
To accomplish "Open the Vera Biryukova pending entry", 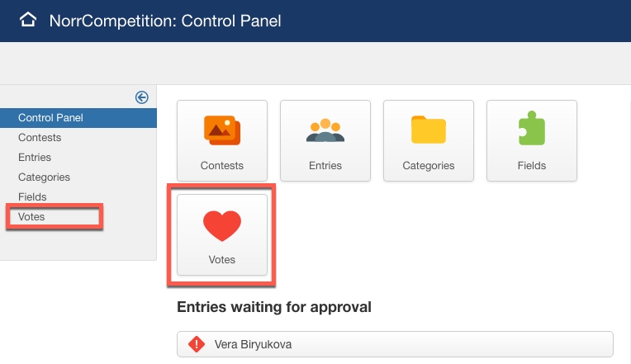I will (253, 344).
